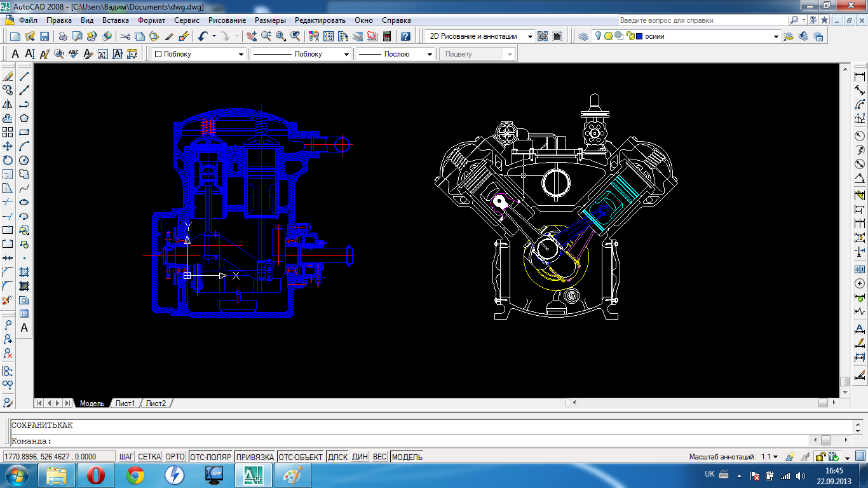Select the Circle drawing tool
The image size is (868, 488).
(24, 160)
